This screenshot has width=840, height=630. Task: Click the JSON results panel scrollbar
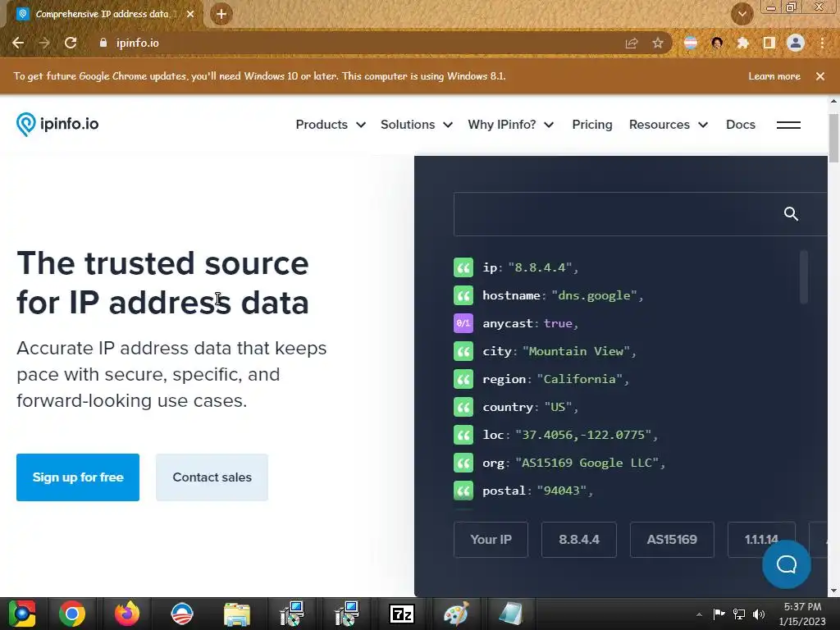[x=804, y=276]
